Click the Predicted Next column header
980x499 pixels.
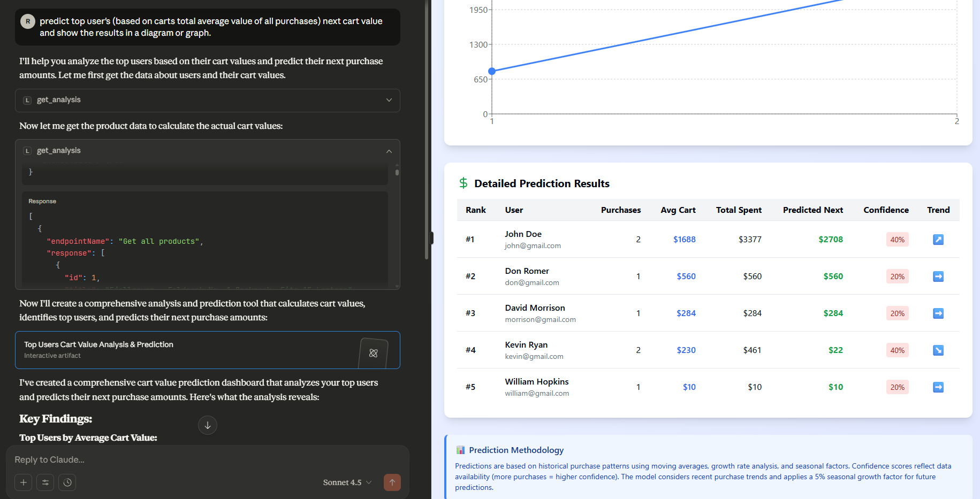coord(812,210)
